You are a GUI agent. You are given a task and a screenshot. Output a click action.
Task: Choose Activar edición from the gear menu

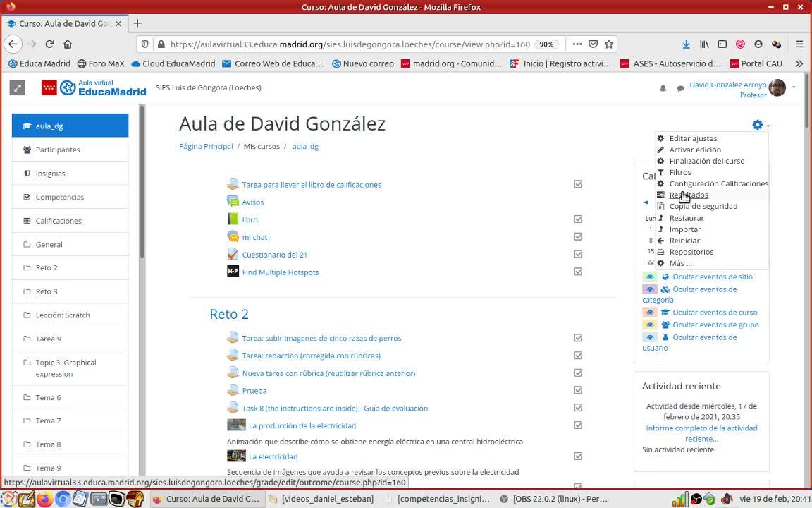click(x=695, y=150)
